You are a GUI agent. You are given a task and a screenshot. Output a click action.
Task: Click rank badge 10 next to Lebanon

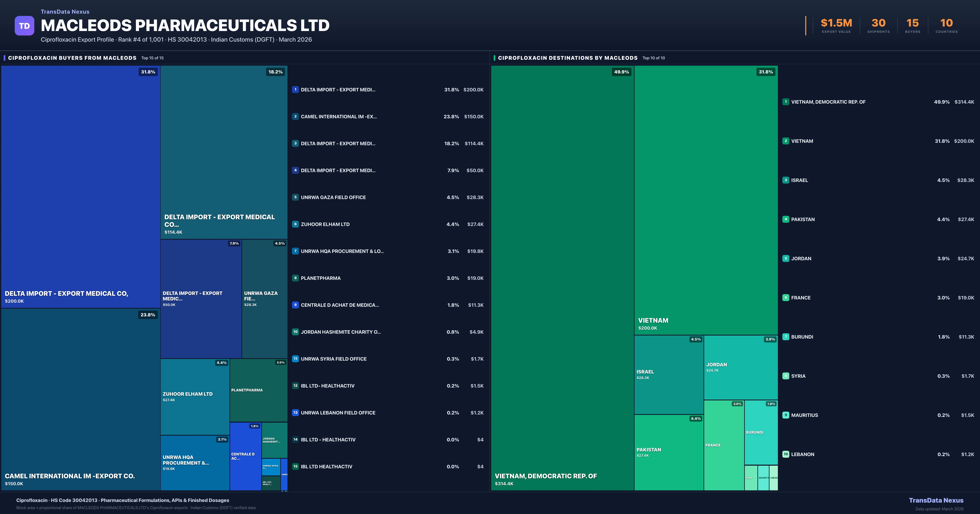(786, 454)
